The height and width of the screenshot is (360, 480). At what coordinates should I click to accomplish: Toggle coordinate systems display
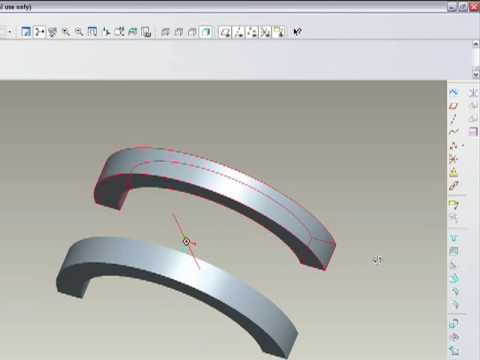(265, 32)
